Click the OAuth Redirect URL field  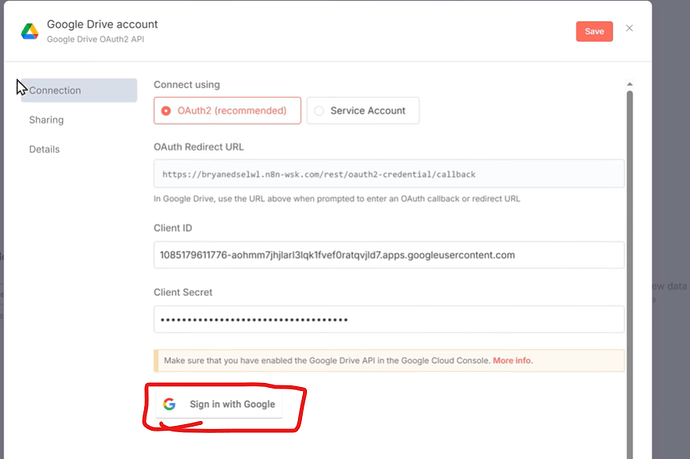pyautogui.click(x=389, y=173)
